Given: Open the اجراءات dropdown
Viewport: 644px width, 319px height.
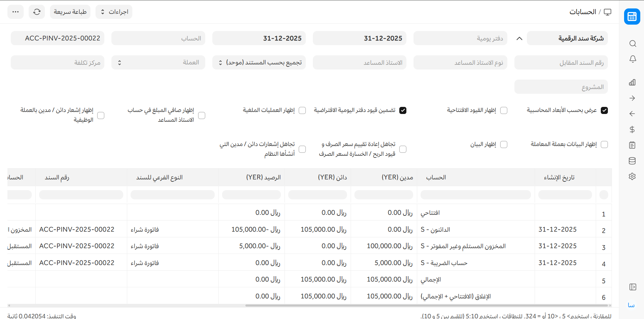Looking at the screenshot, I should coord(114,12).
